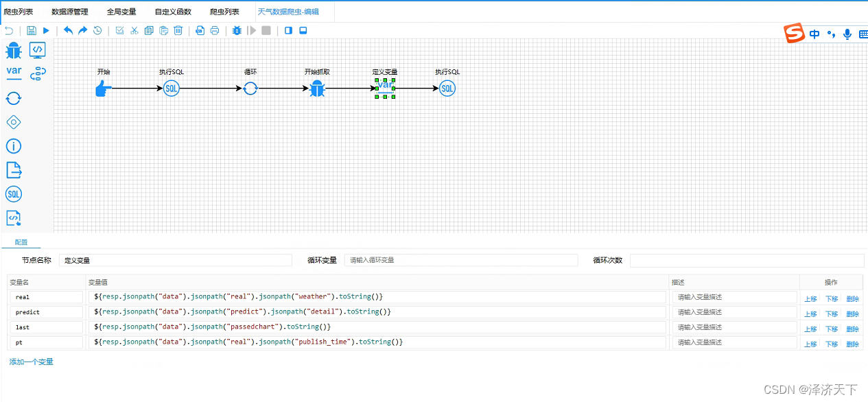Open the Sogou soft keyboard icon
The width and height of the screenshot is (868, 402).
863,34
